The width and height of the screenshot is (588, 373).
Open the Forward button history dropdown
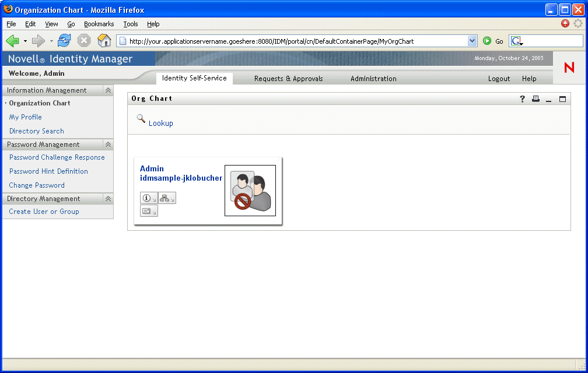(x=51, y=41)
